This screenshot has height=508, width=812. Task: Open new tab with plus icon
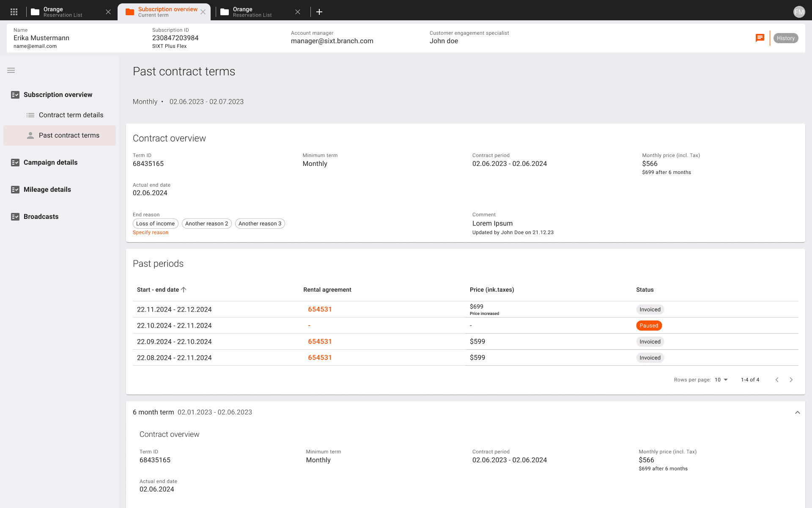pyautogui.click(x=319, y=12)
